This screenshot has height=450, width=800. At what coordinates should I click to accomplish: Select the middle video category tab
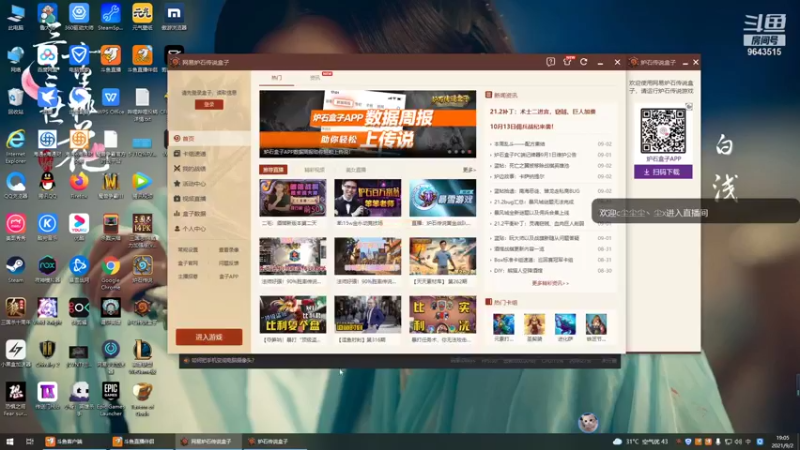pos(314,170)
